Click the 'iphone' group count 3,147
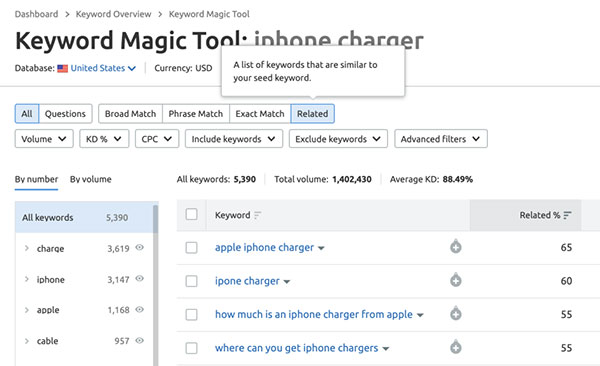Viewport: 600px width, 366px height. tap(118, 279)
